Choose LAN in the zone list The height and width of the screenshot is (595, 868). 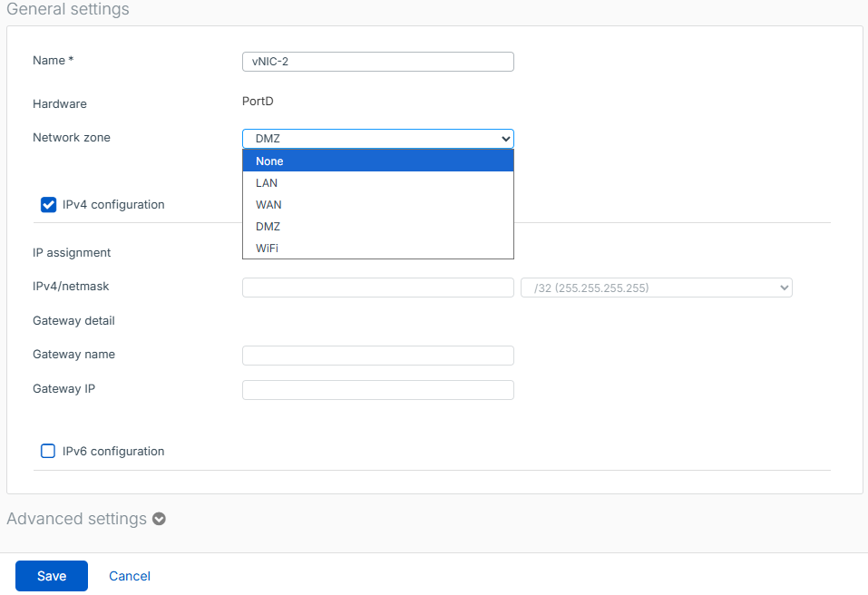click(x=377, y=183)
